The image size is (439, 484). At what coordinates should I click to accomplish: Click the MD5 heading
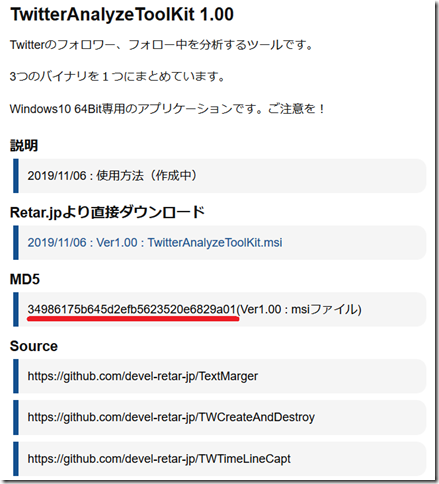[x=25, y=279]
